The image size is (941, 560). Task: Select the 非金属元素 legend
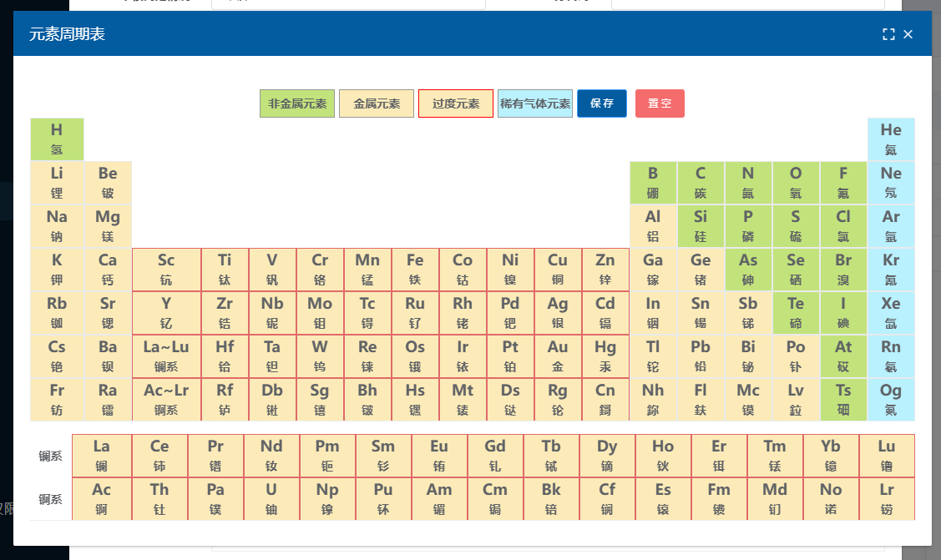point(297,103)
